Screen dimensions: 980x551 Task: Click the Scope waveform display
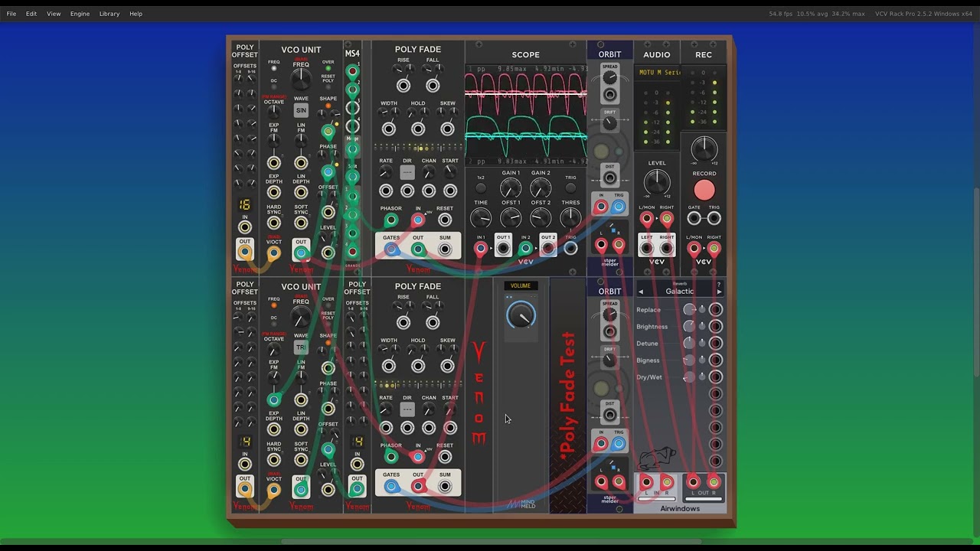pyautogui.click(x=526, y=116)
